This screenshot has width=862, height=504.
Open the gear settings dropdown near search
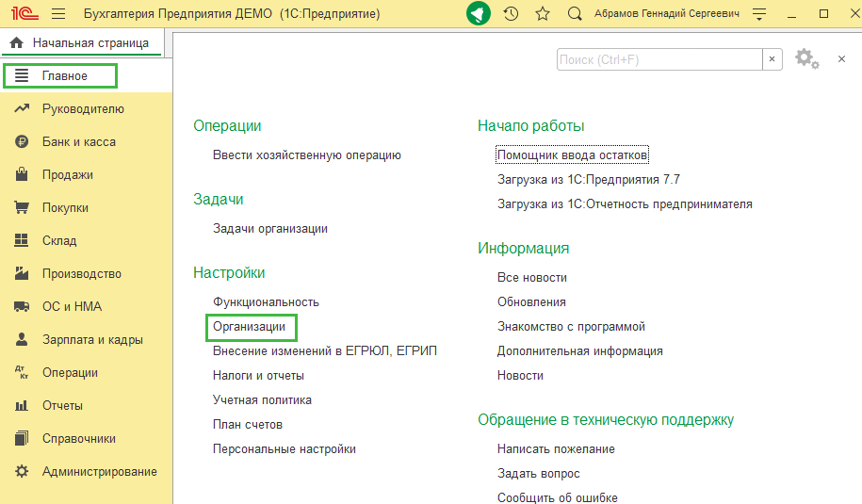click(806, 59)
